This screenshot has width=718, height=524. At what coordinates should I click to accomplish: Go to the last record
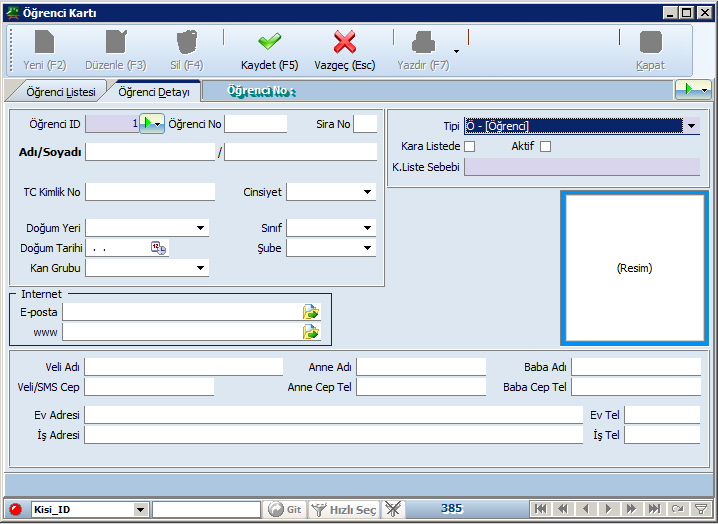point(654,509)
